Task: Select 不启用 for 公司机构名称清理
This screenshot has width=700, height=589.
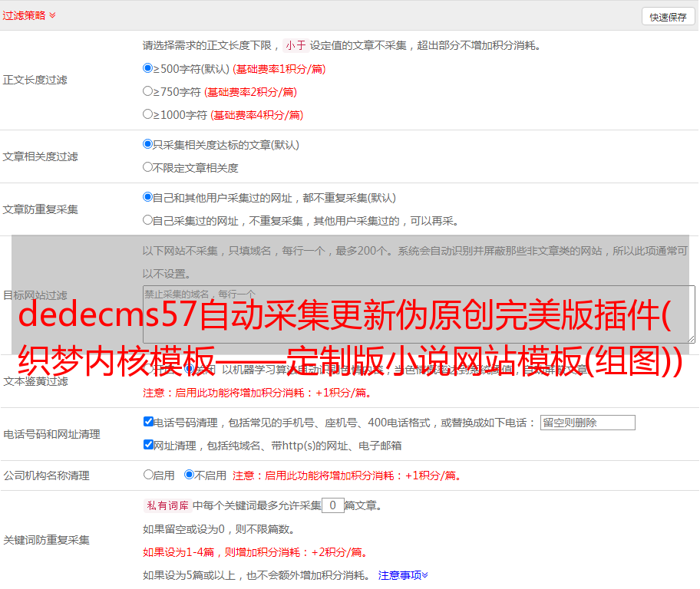Action: click(190, 475)
